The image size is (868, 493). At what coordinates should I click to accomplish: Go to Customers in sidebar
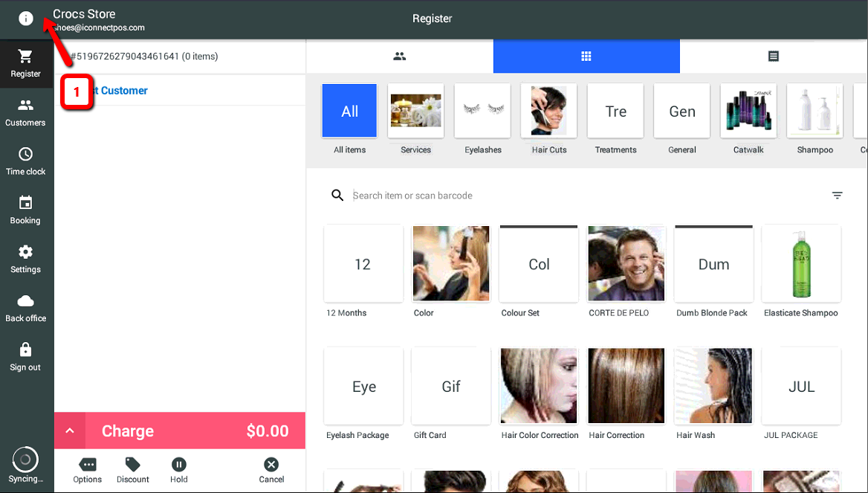pyautogui.click(x=25, y=113)
